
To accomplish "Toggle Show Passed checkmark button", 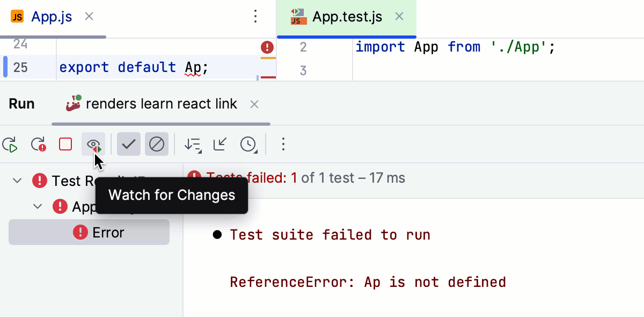I will [129, 145].
